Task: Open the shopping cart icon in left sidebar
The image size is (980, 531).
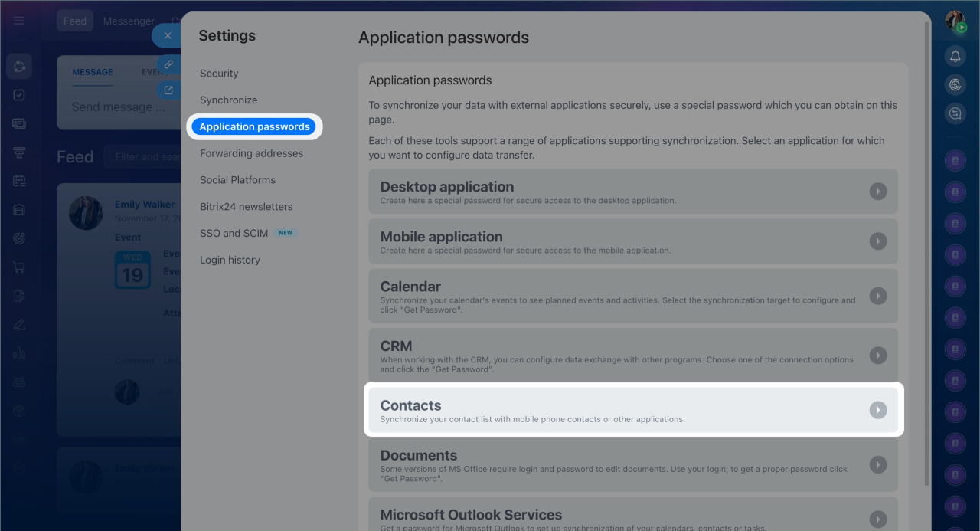Action: tap(19, 267)
